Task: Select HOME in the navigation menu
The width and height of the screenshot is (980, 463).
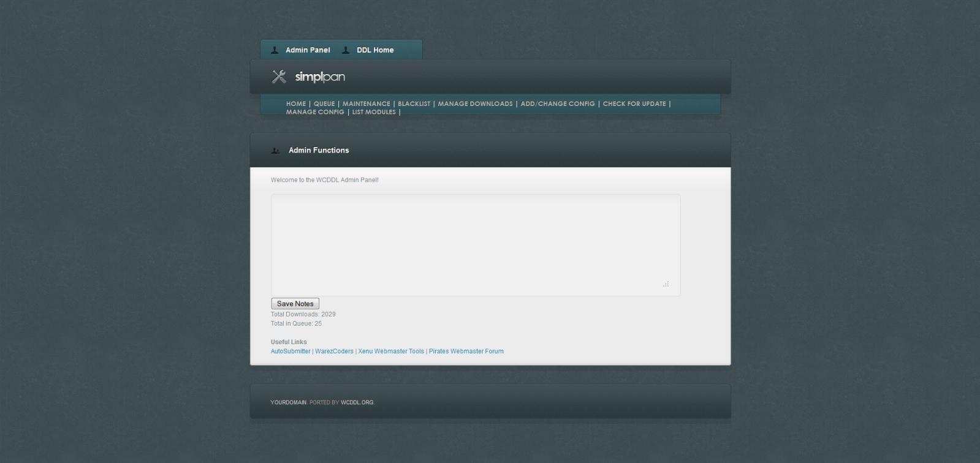Action: coord(296,104)
